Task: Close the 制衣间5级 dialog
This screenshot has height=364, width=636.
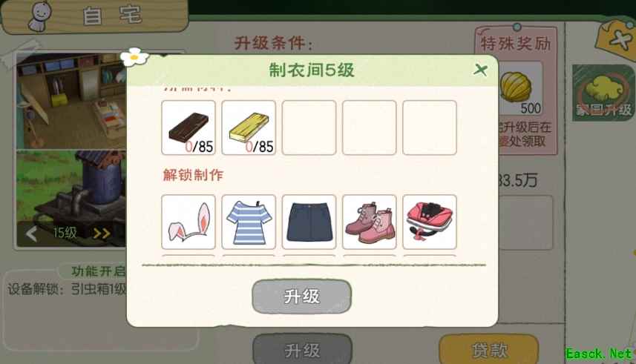Action: point(481,70)
